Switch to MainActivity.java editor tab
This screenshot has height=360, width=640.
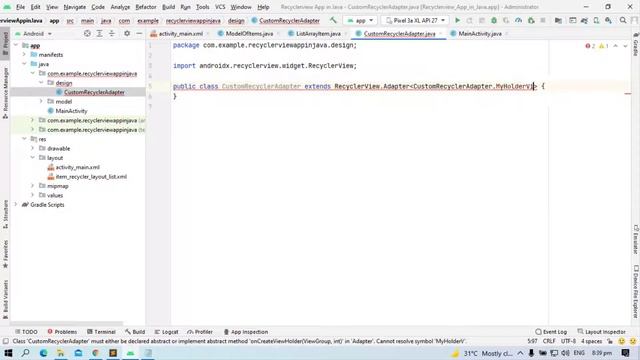(x=479, y=33)
